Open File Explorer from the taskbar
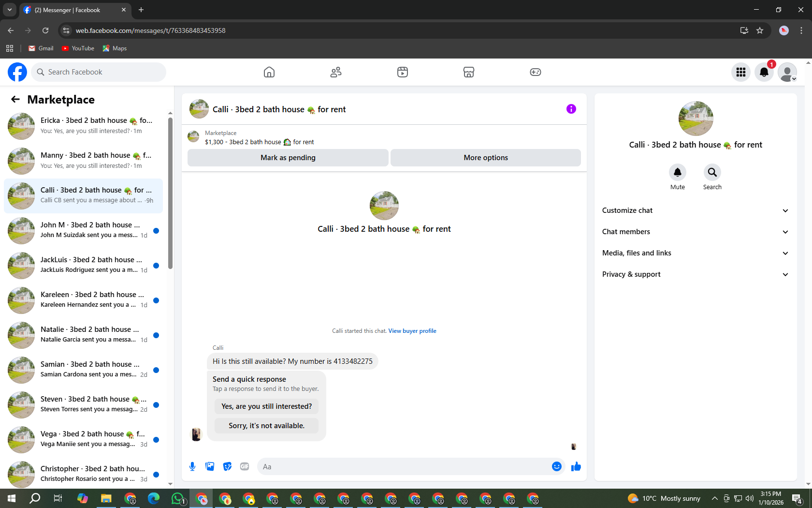This screenshot has width=812, height=508. click(x=106, y=498)
